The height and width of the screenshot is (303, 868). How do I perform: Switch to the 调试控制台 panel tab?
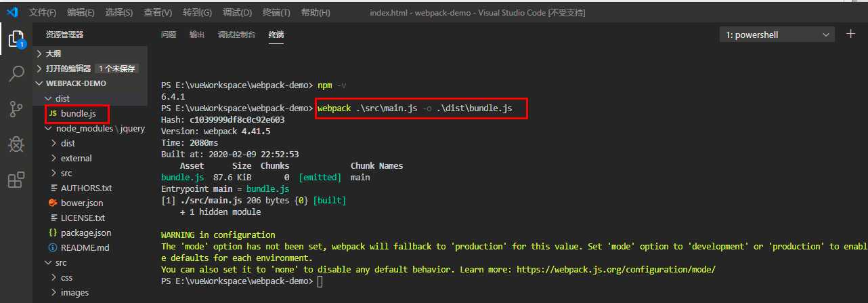[237, 35]
